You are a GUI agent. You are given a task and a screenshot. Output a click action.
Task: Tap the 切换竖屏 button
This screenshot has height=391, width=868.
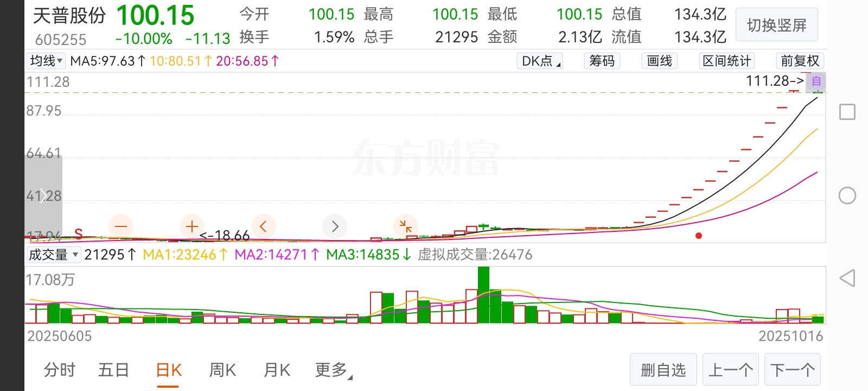coord(777,25)
